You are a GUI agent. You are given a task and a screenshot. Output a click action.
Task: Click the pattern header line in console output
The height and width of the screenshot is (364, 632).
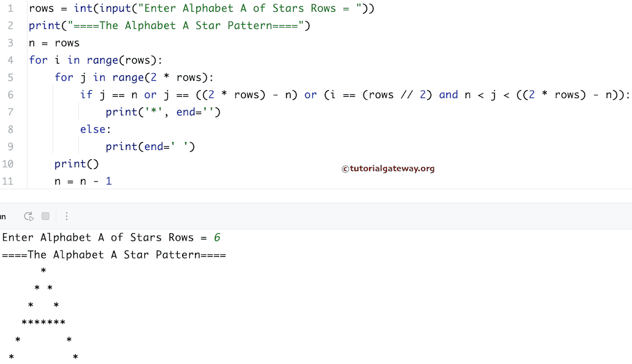113,254
